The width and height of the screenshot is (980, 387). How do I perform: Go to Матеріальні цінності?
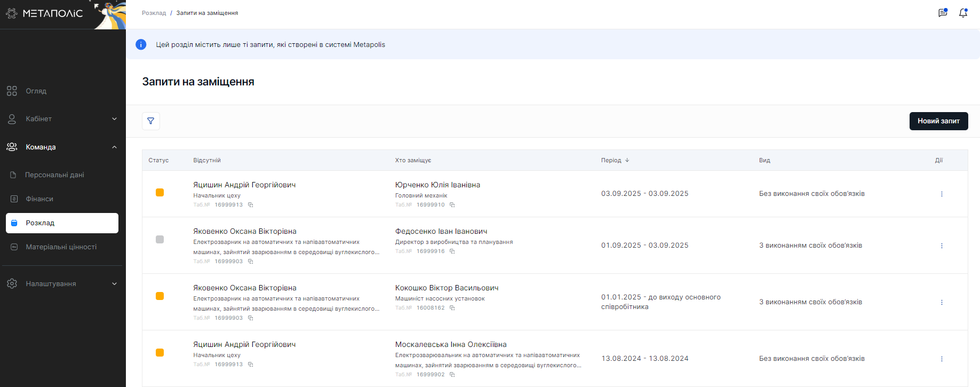pos(62,247)
